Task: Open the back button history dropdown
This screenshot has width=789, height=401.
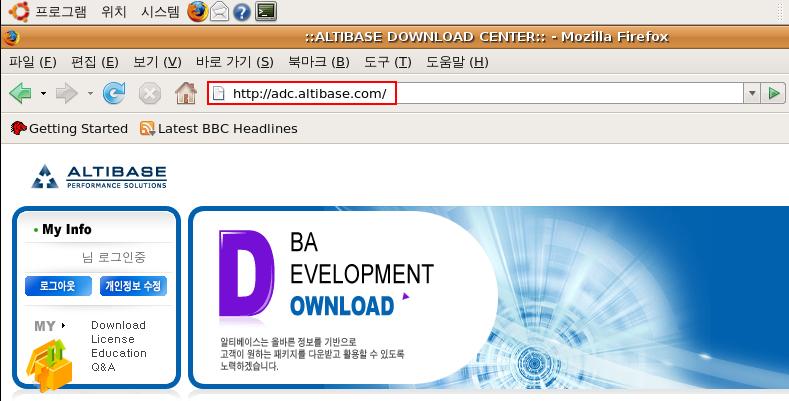Action: point(43,93)
